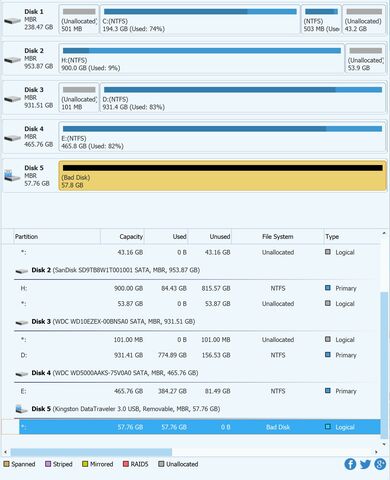390x480 pixels.
Task: Select the E: NTFS 465.8 GB partition block
Action: pyautogui.click(x=222, y=137)
